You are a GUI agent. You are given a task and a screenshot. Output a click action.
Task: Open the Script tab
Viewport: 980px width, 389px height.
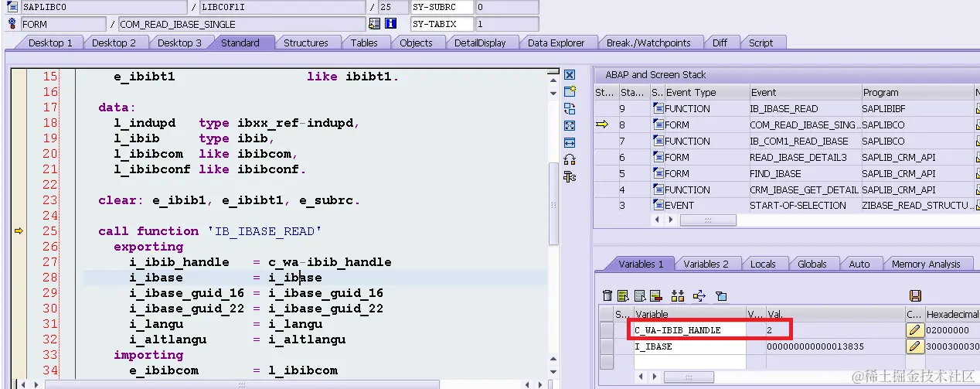pos(761,43)
